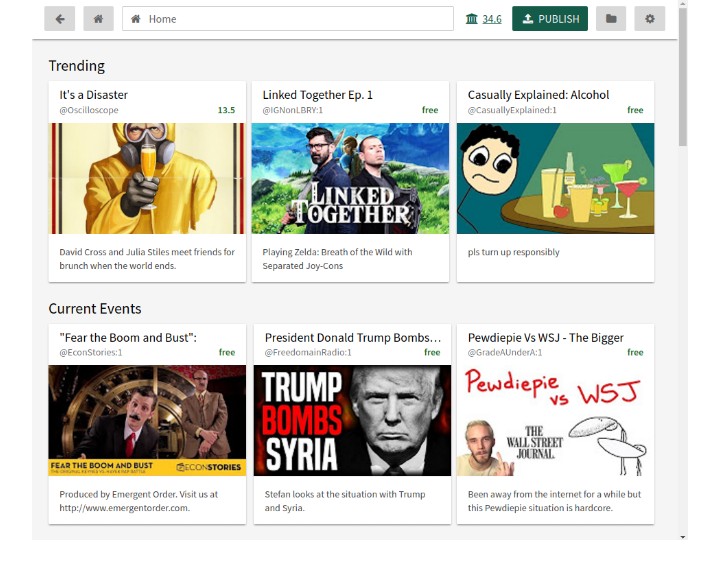The height and width of the screenshot is (569, 720).
Task: Open It's a Disaster thumbnail
Action: (147, 178)
